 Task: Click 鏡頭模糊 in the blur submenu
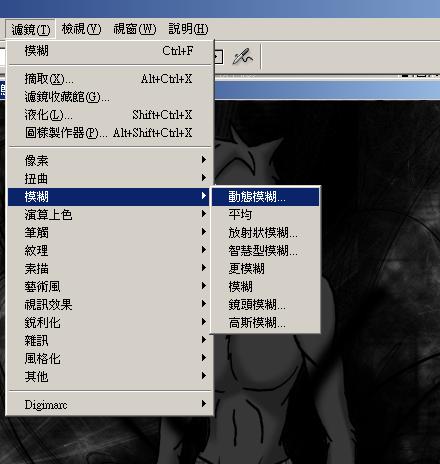click(x=266, y=305)
